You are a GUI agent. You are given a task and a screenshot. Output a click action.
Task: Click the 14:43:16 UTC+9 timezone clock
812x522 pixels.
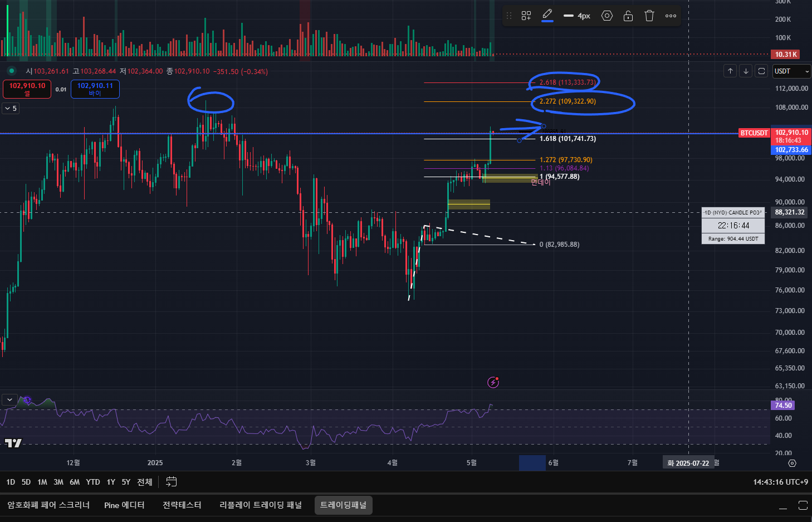tap(780, 482)
